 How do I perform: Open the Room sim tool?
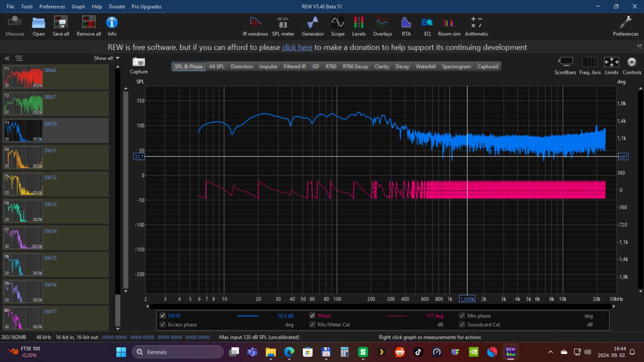[449, 26]
